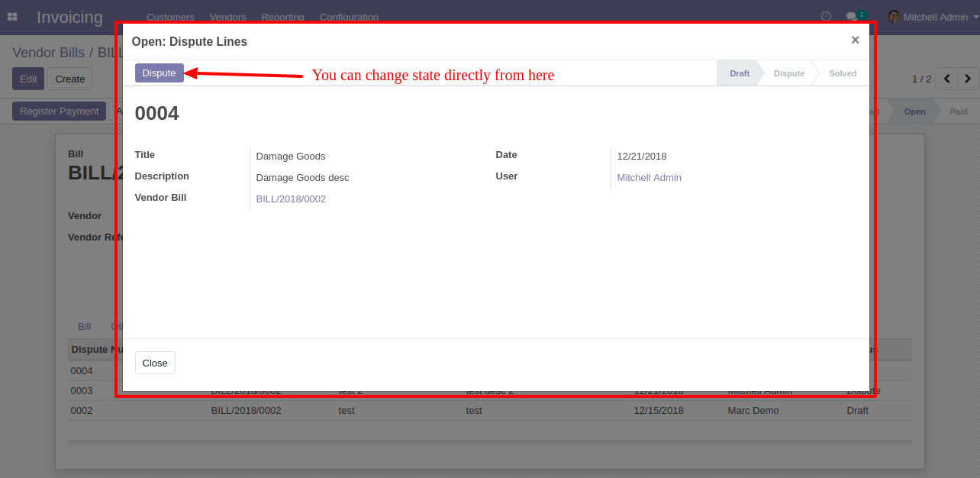Open the conversations chat icon
The width and height of the screenshot is (980, 478).
click(852, 17)
